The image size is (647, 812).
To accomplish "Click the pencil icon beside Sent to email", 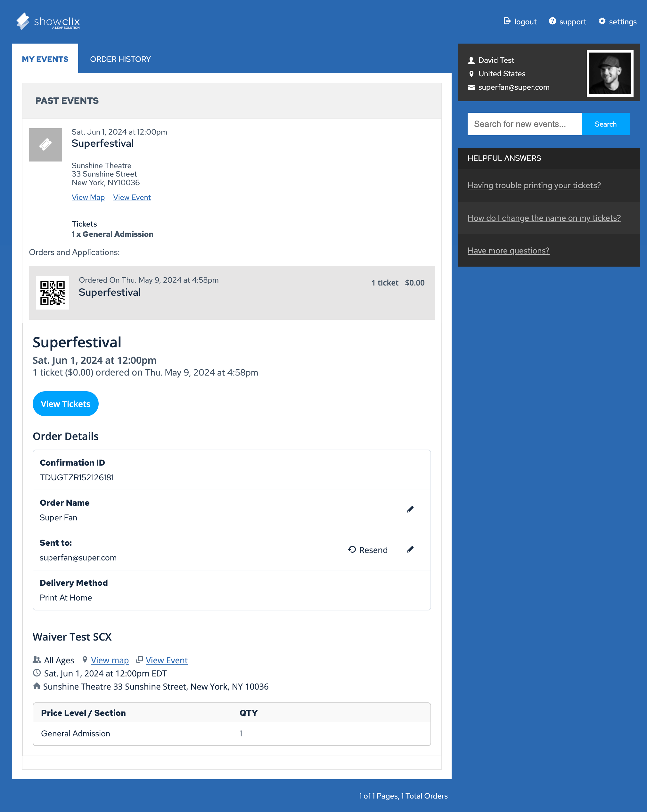I will pos(410,550).
